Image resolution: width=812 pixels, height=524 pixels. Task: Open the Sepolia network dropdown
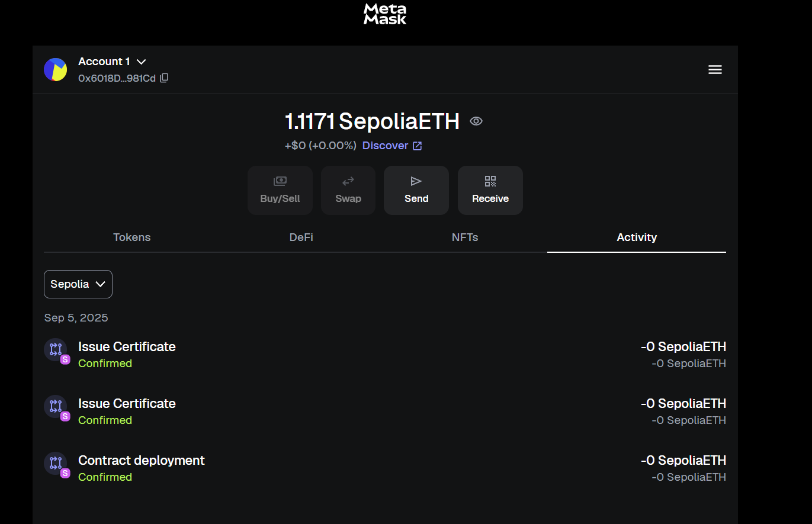tap(78, 284)
